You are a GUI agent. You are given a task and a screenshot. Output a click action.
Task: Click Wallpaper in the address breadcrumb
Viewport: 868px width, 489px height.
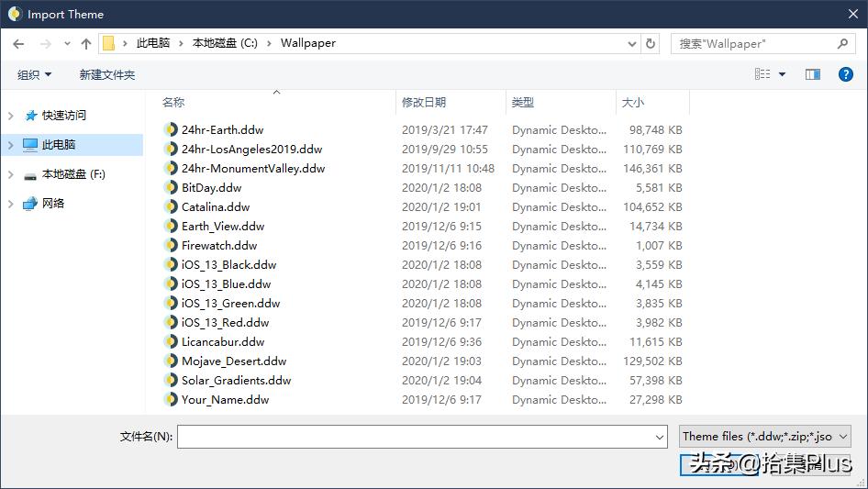tap(307, 43)
